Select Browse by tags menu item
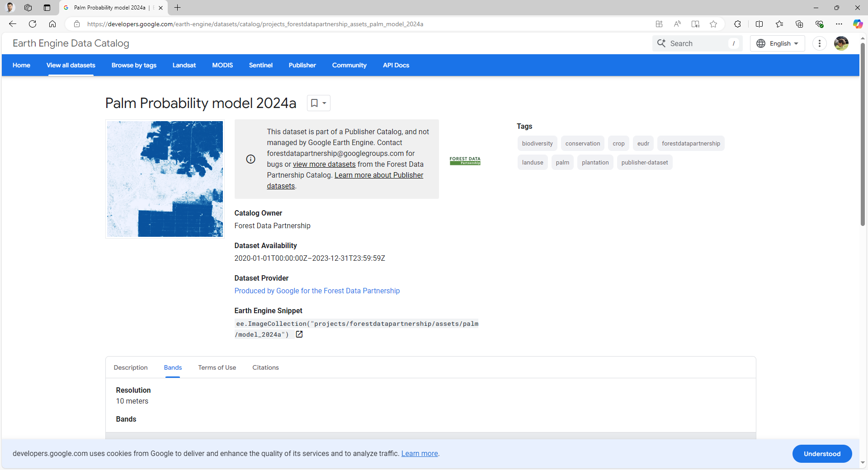The width and height of the screenshot is (868, 470). pyautogui.click(x=134, y=65)
